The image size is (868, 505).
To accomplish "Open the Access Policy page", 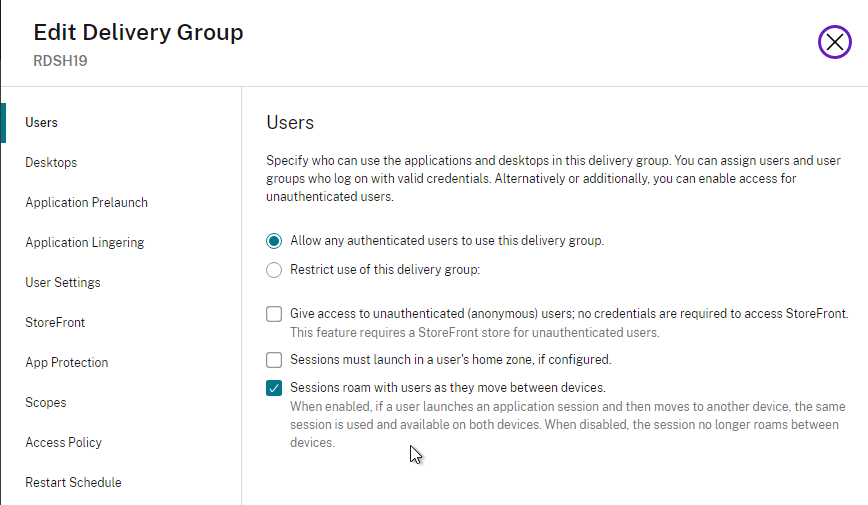I will [63, 442].
